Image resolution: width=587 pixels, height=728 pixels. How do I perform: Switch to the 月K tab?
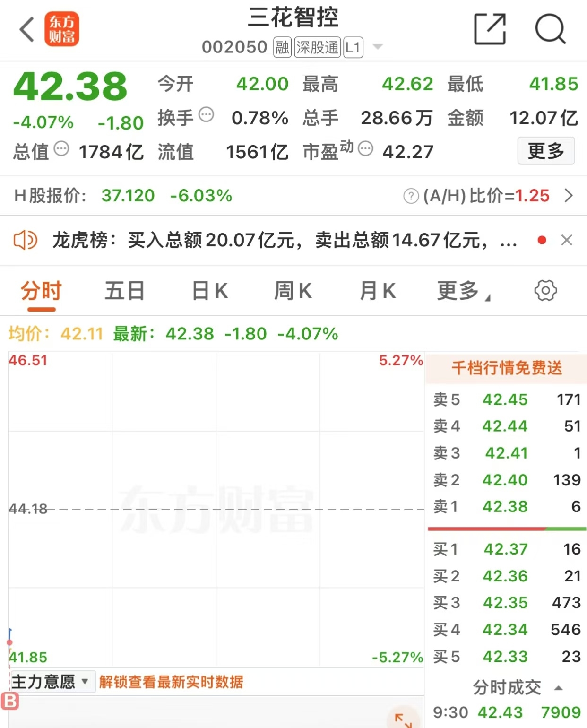[x=378, y=291]
